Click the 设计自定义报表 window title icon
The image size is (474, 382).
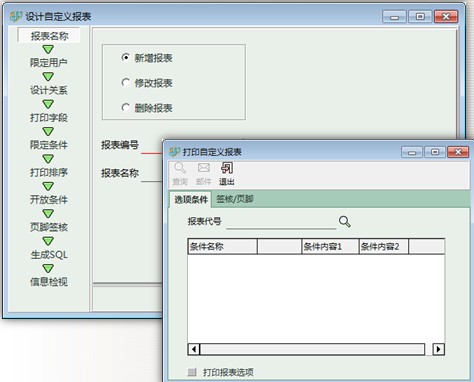(x=15, y=16)
